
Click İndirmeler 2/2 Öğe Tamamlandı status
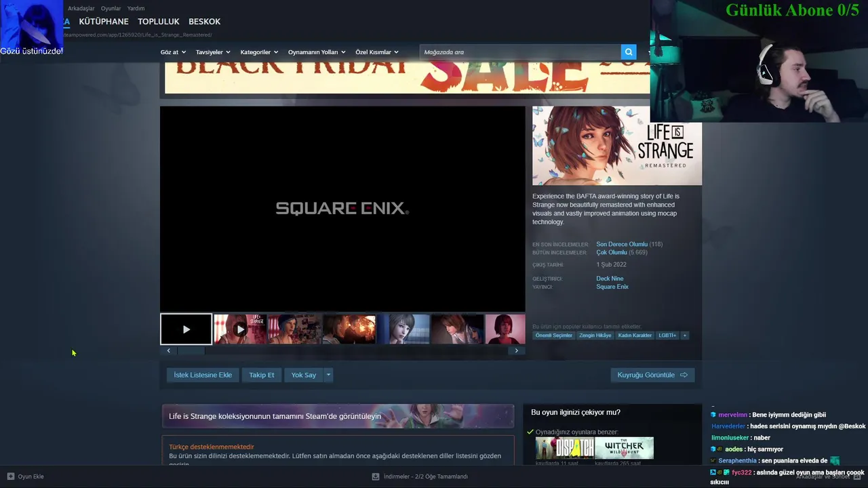click(426, 476)
